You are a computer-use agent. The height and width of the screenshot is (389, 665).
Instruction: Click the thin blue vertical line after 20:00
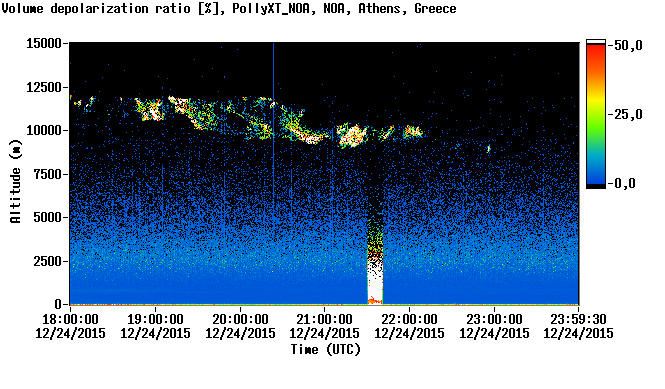[x=274, y=127]
